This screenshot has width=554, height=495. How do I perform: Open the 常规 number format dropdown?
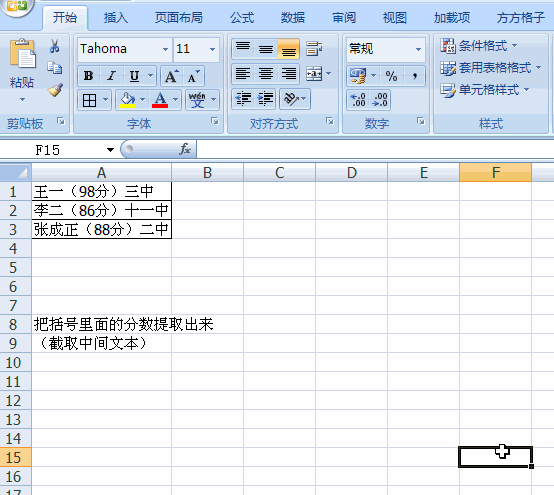(x=418, y=49)
